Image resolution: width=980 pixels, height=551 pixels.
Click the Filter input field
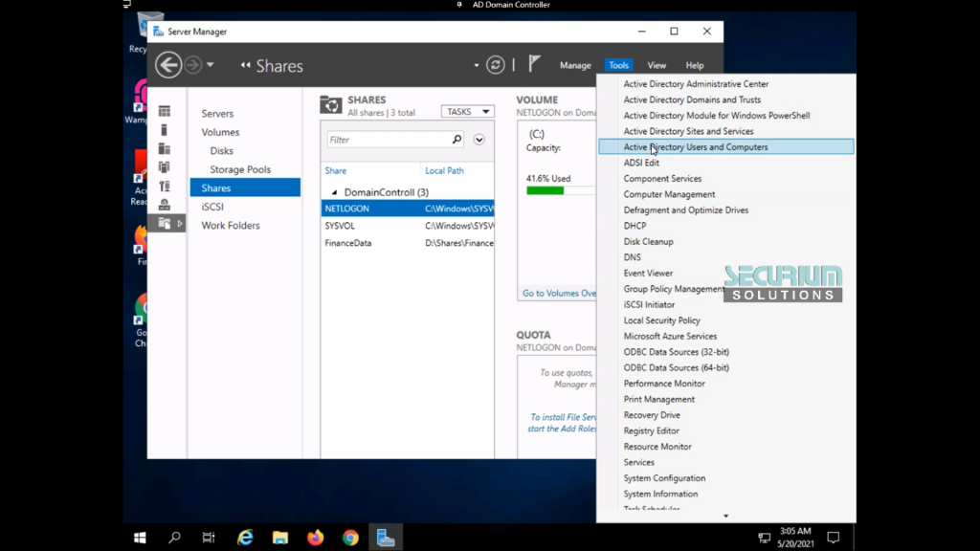pyautogui.click(x=388, y=140)
